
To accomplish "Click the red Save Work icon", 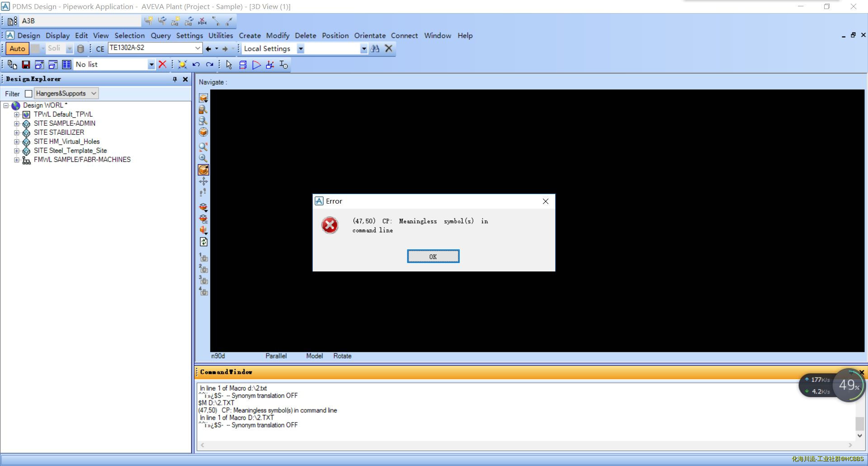I will click(26, 65).
